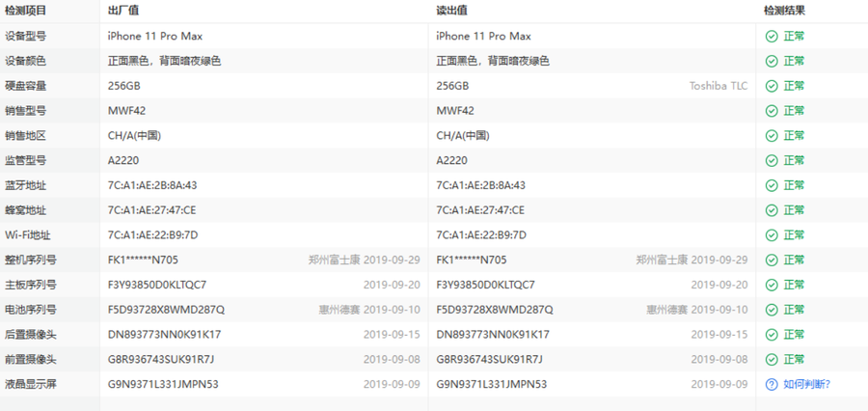Click the 硬盘容量 row label
Viewport: 868px width, 411px height.
[x=25, y=87]
